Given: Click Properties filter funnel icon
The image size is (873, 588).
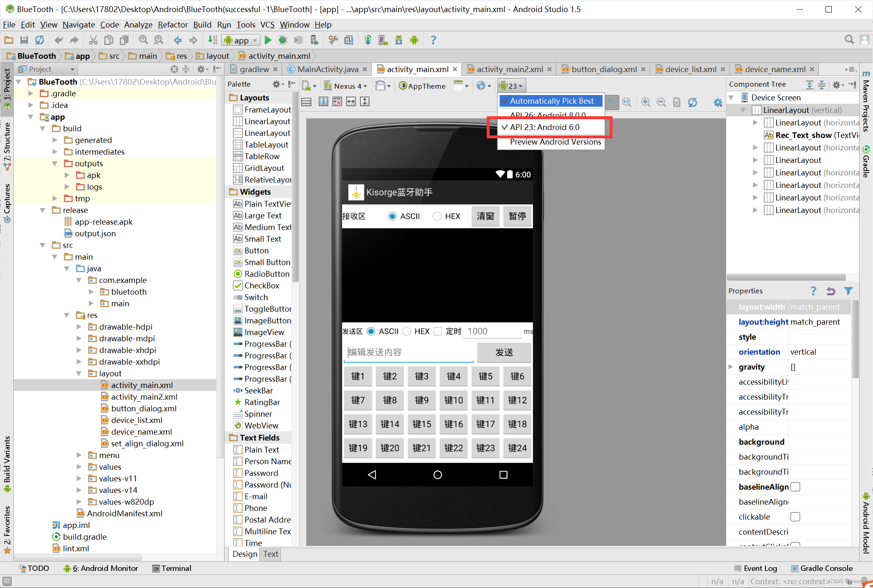Looking at the screenshot, I should pos(848,291).
